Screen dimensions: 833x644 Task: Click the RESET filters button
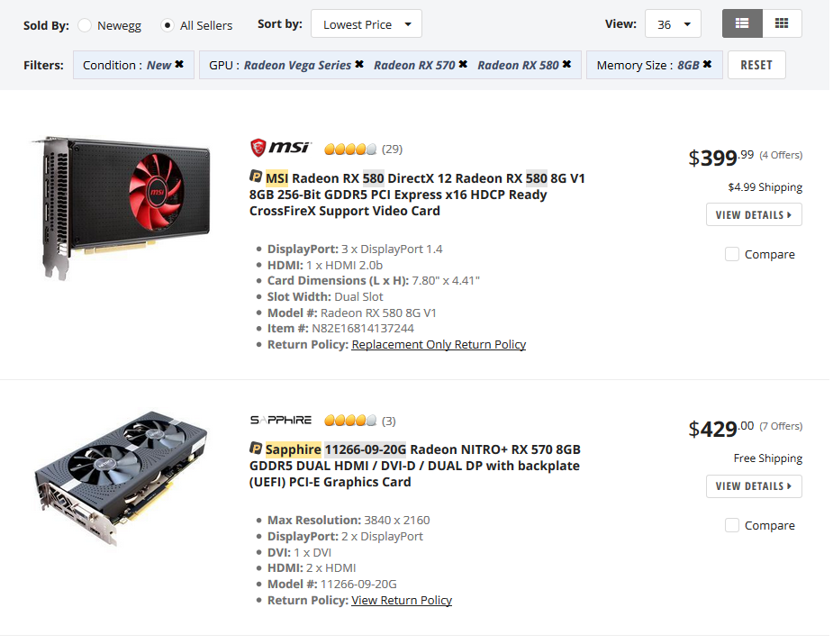pos(756,65)
